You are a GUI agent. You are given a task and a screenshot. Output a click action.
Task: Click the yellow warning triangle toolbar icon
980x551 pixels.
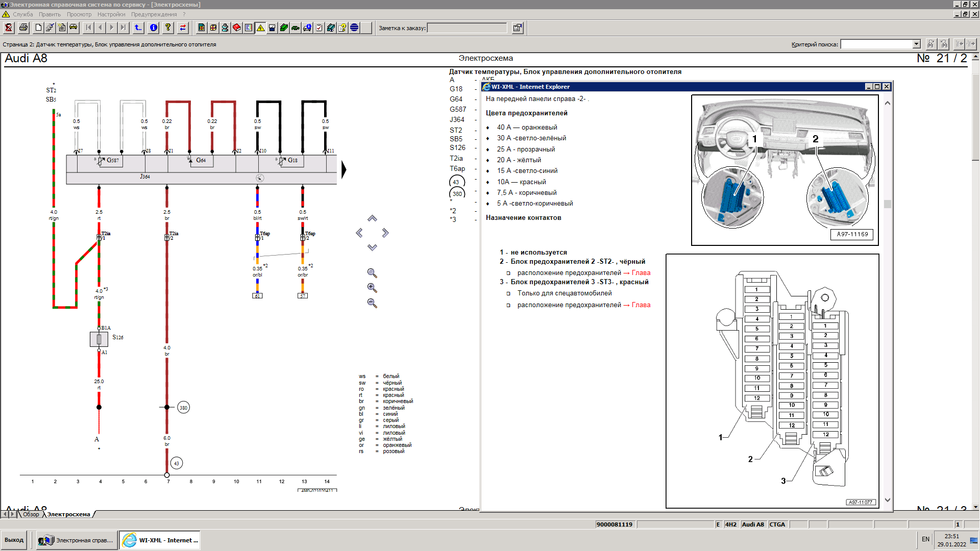click(x=260, y=28)
